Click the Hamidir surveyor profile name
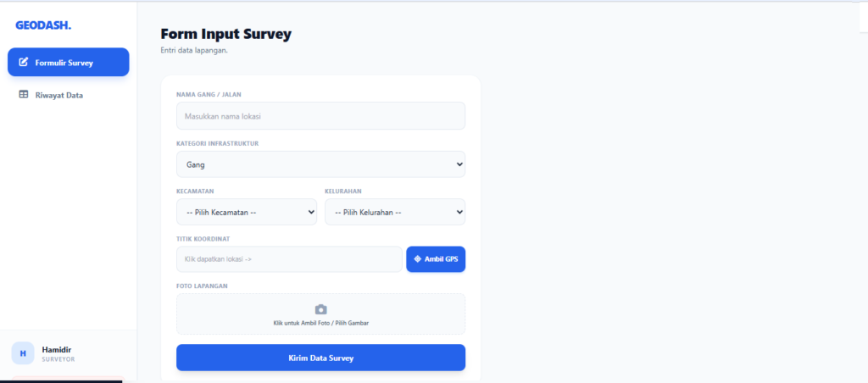Viewport: 868px width, 383px height. click(57, 350)
